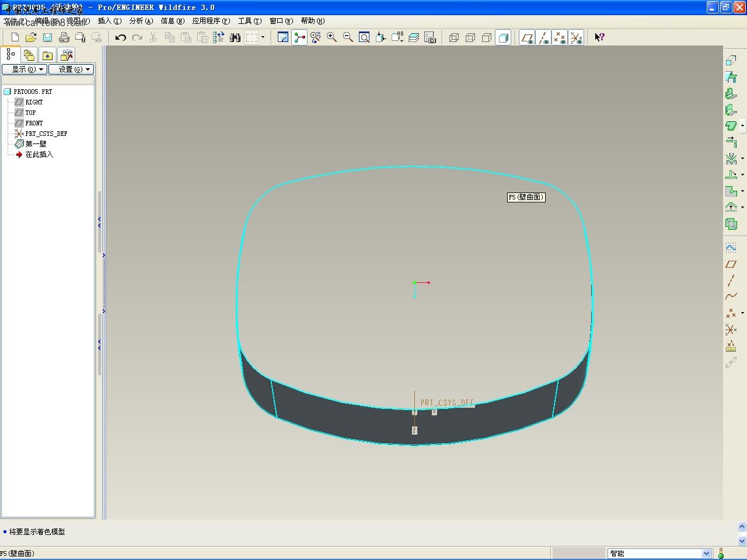Open the 插入(I) menu

(x=110, y=21)
